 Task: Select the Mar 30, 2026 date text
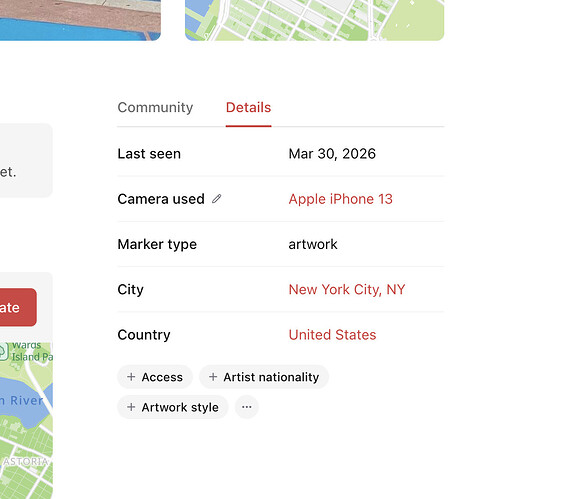[332, 154]
